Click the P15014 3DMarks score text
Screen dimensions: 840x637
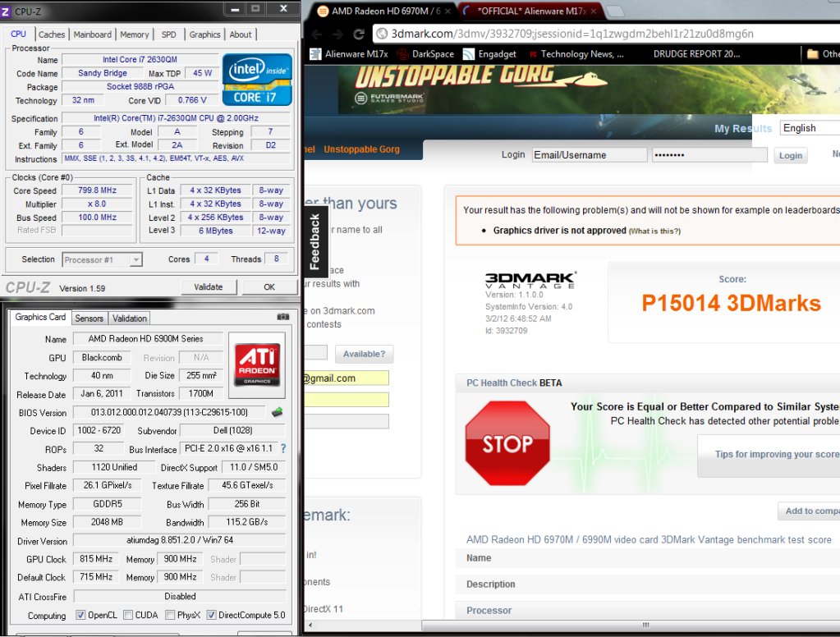tap(732, 303)
